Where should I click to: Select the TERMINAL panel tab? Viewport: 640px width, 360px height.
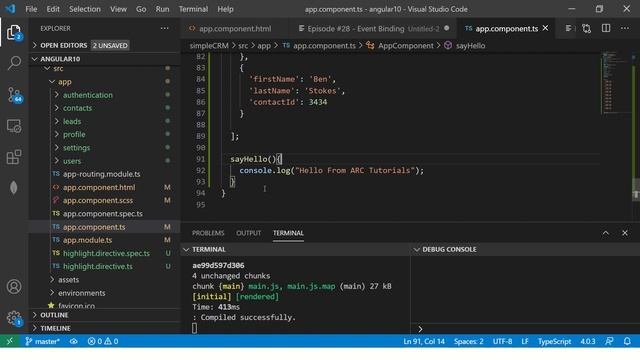coord(288,233)
